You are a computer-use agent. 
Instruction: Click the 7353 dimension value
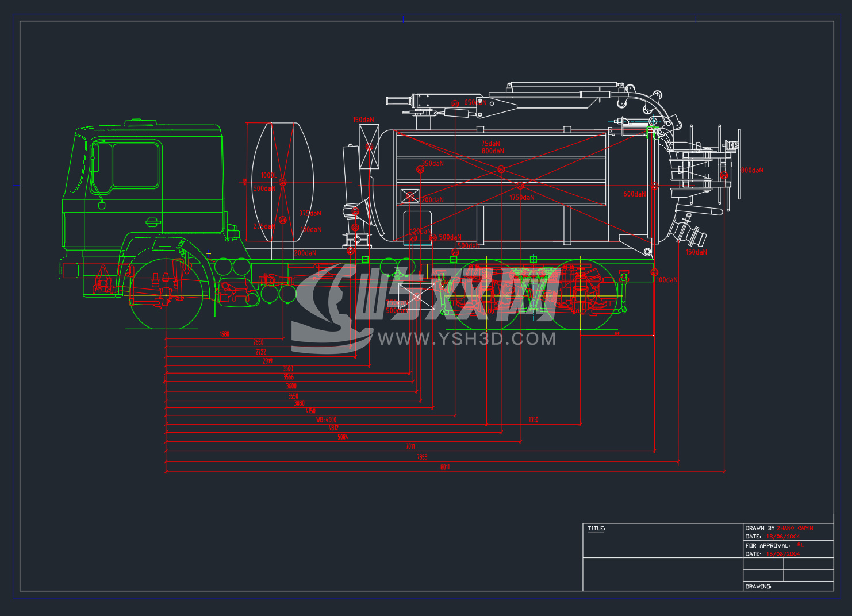[x=422, y=457]
